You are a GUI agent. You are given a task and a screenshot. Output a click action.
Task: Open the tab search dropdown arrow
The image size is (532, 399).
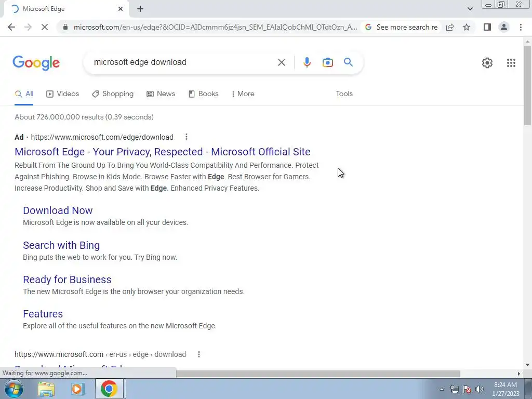pyautogui.click(x=470, y=9)
